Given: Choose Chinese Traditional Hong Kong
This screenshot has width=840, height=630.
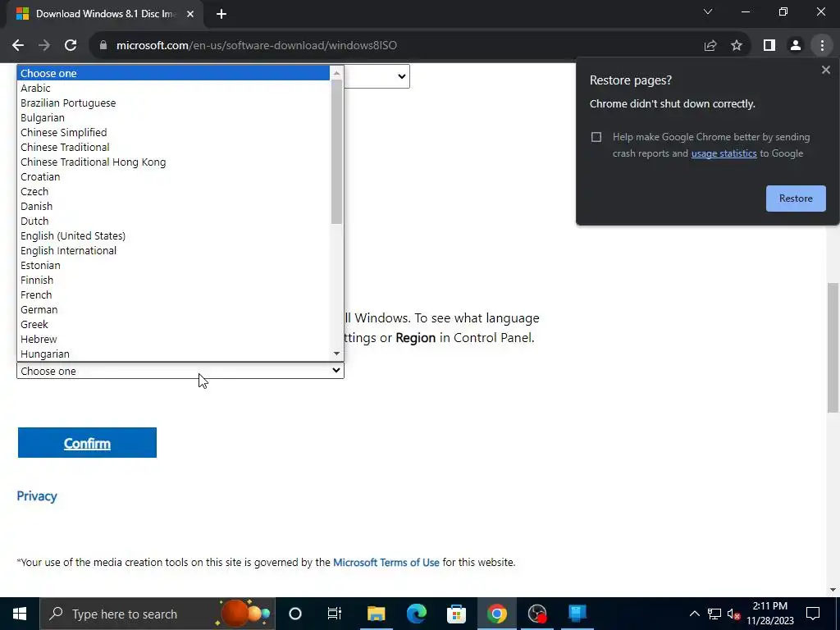Looking at the screenshot, I should pos(173,162).
